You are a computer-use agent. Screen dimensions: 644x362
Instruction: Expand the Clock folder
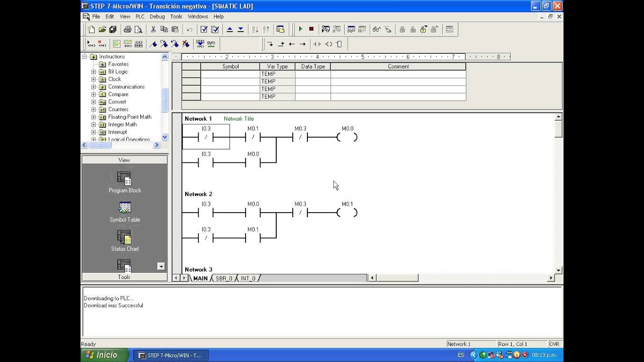[94, 79]
